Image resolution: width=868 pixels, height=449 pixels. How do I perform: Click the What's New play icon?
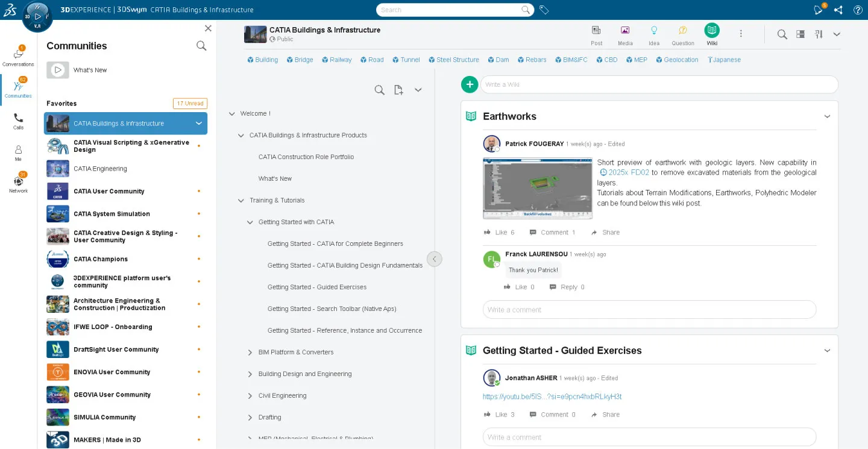pyautogui.click(x=58, y=70)
